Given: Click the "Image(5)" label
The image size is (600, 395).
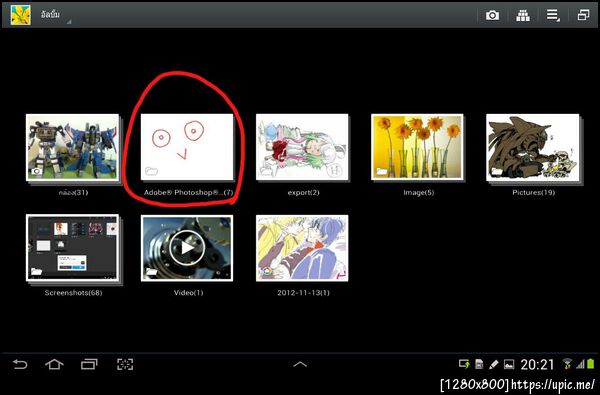Looking at the screenshot, I should (419, 193).
